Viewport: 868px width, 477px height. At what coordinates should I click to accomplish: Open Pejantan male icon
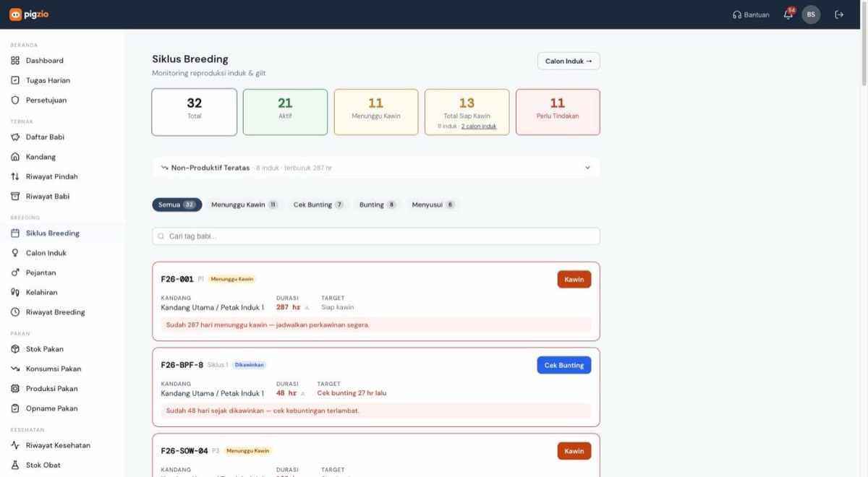pyautogui.click(x=15, y=273)
